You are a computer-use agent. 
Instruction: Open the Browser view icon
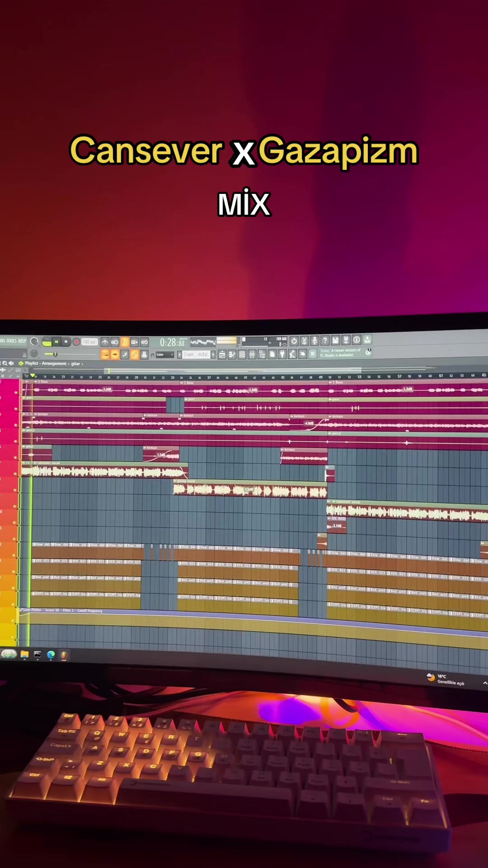point(262,355)
